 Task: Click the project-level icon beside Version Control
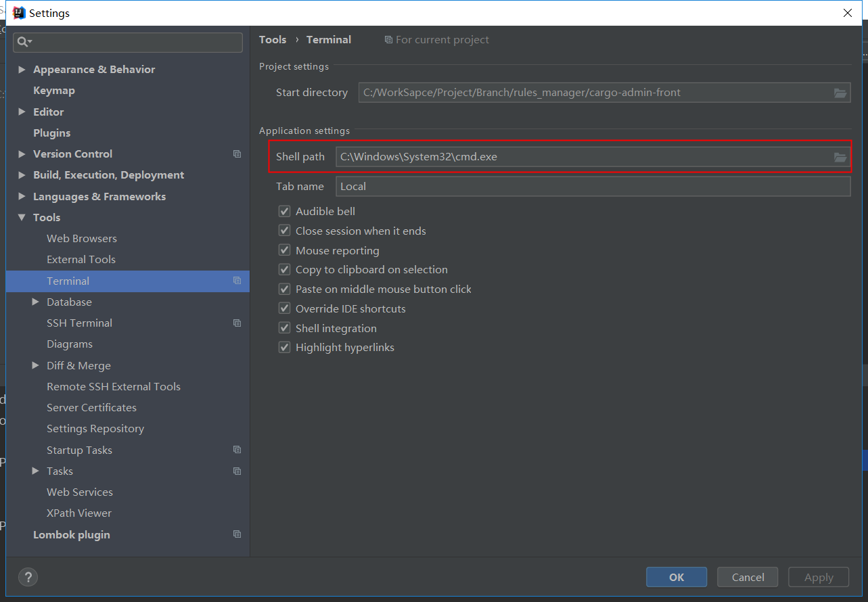click(237, 154)
